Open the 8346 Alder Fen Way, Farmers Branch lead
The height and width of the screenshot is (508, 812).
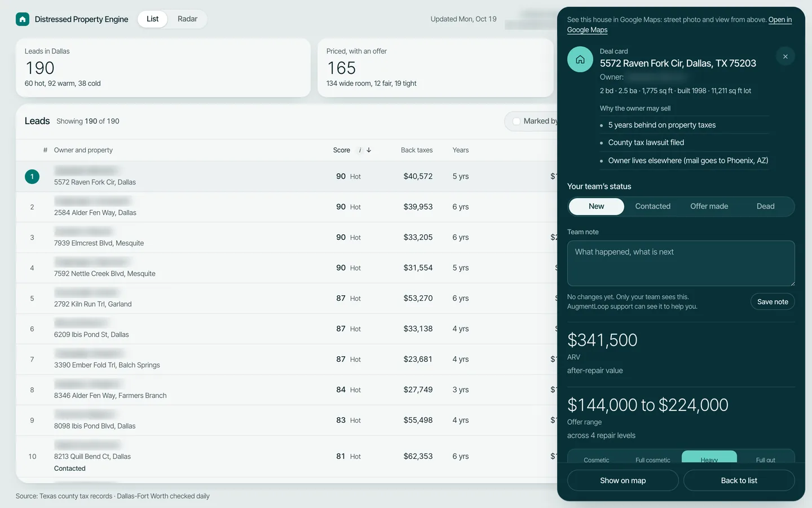coord(286,390)
